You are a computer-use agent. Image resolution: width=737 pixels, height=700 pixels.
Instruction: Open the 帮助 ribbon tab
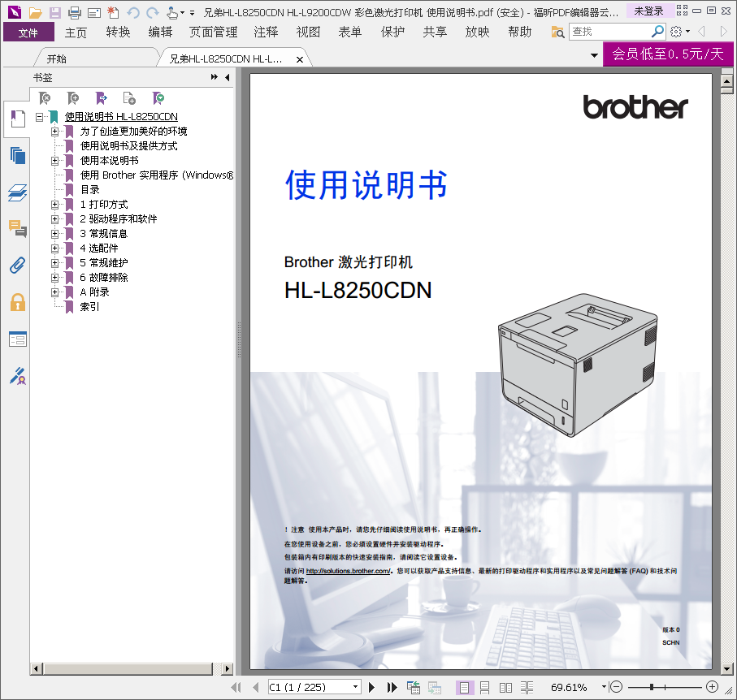[520, 32]
